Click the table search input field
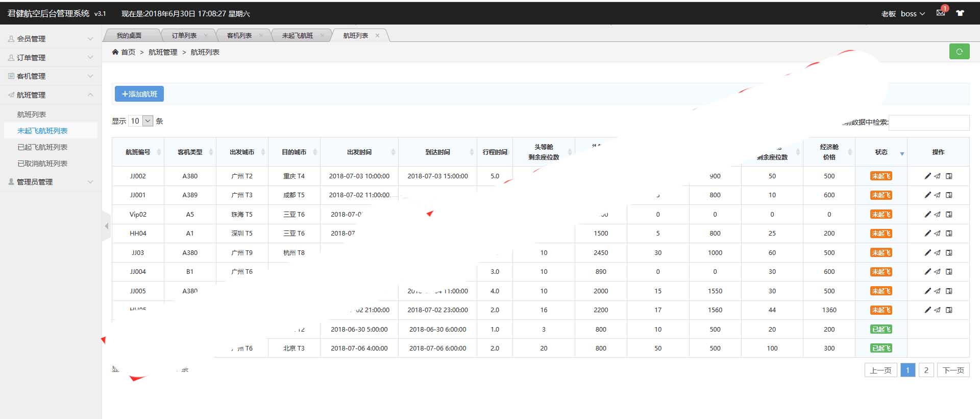The width and height of the screenshot is (980, 419). pyautogui.click(x=928, y=123)
